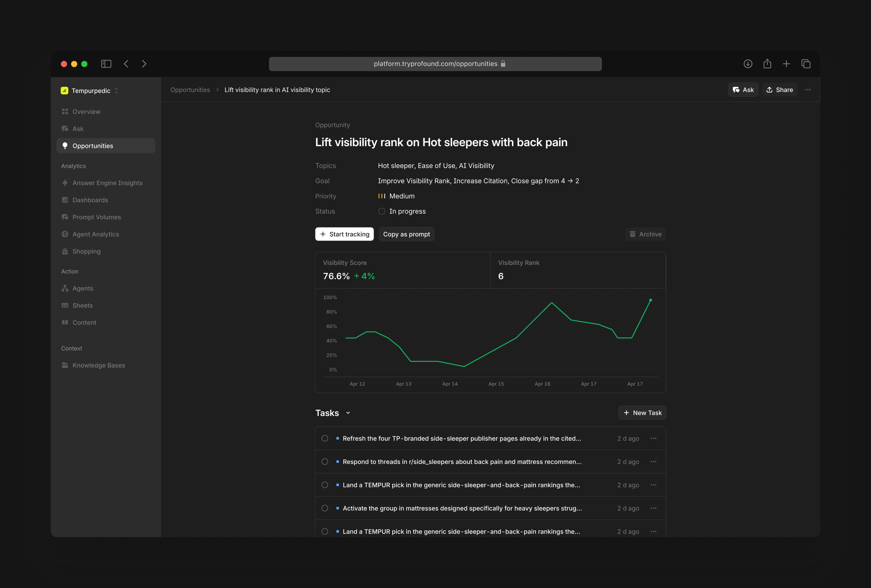Image resolution: width=871 pixels, height=588 pixels.
Task: Click the Overview grid icon in sidebar
Action: 65,112
